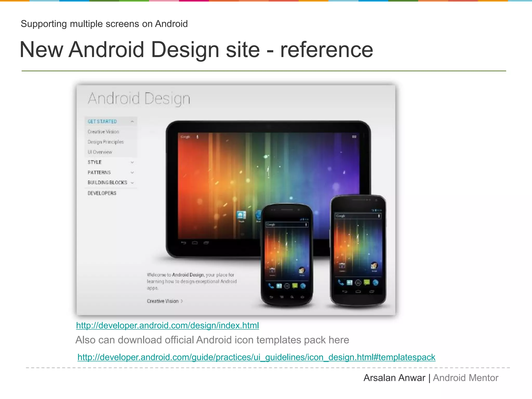The width and height of the screenshot is (532, 399).
Task: Click the Welcome to Android Design paragraph
Action: coord(192,281)
